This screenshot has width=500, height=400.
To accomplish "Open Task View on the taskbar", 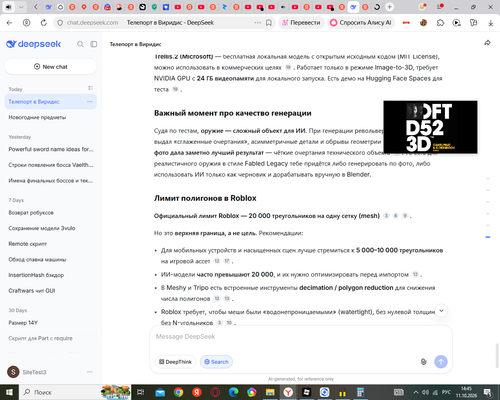I will (141, 392).
